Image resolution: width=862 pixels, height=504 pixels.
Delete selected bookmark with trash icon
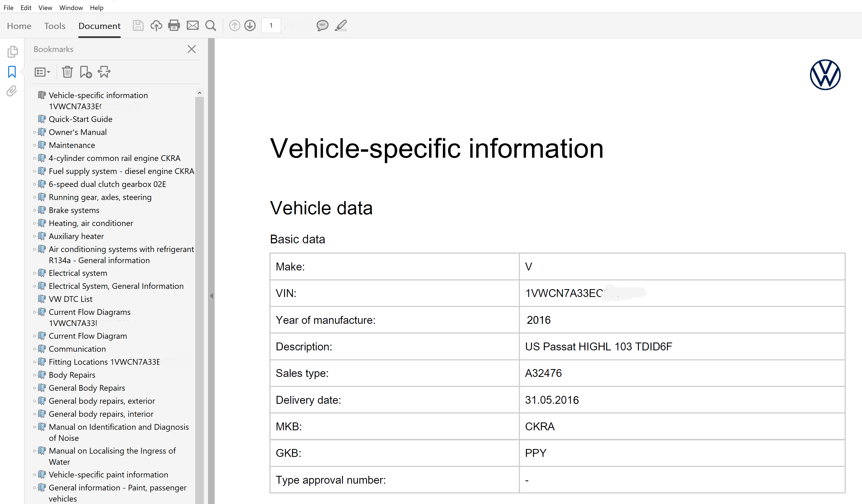click(67, 72)
